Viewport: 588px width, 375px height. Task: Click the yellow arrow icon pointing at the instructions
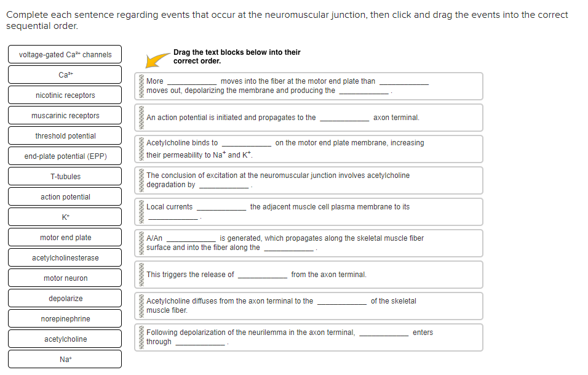pyautogui.click(x=154, y=60)
